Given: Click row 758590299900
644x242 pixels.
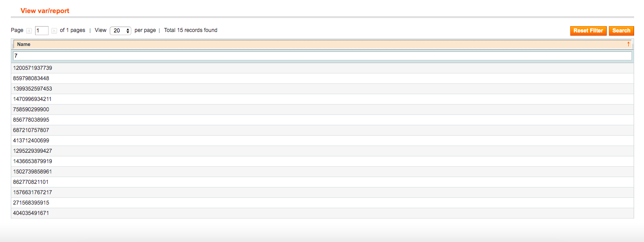Looking at the screenshot, I should (322, 110).
